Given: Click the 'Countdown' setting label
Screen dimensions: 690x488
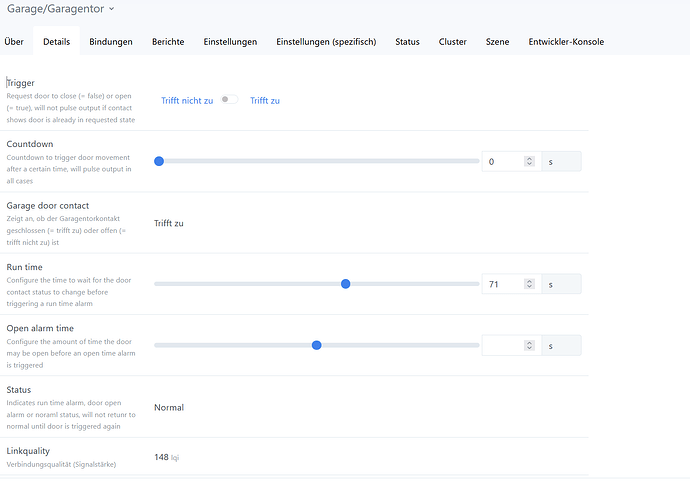Looking at the screenshot, I should coord(30,144).
